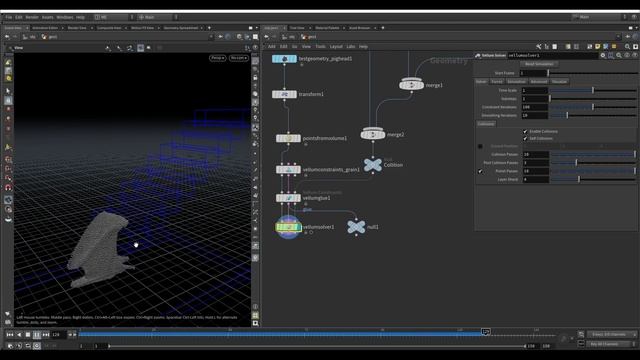The image size is (640, 360).
Task: Click the current frame number field in playbar
Action: click(x=58, y=335)
